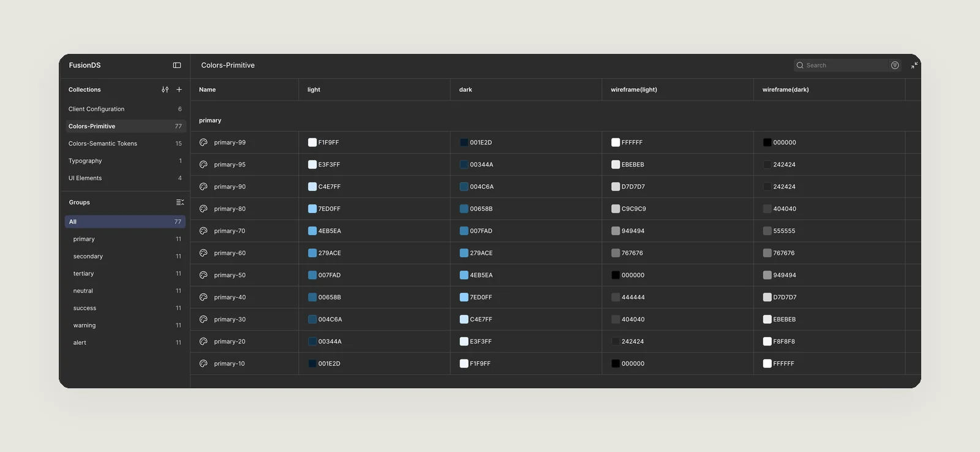Click the palette icon for primary-99
The image size is (980, 452).
(203, 143)
